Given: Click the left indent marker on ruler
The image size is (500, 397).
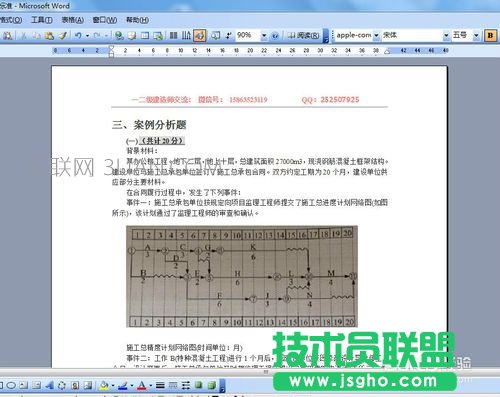Looking at the screenshot, I should point(111,51).
